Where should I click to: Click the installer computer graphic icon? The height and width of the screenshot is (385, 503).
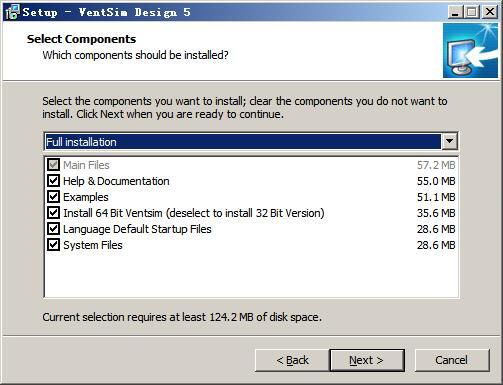click(x=471, y=51)
